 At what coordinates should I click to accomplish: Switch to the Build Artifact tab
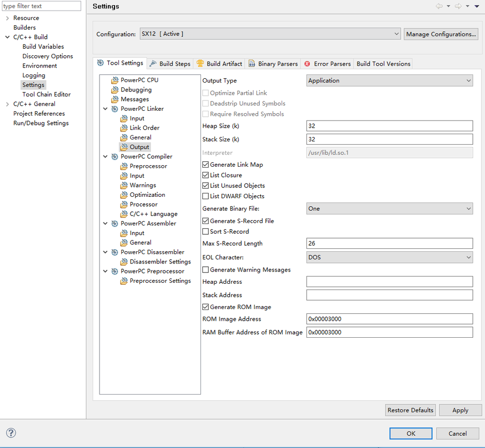(219, 64)
